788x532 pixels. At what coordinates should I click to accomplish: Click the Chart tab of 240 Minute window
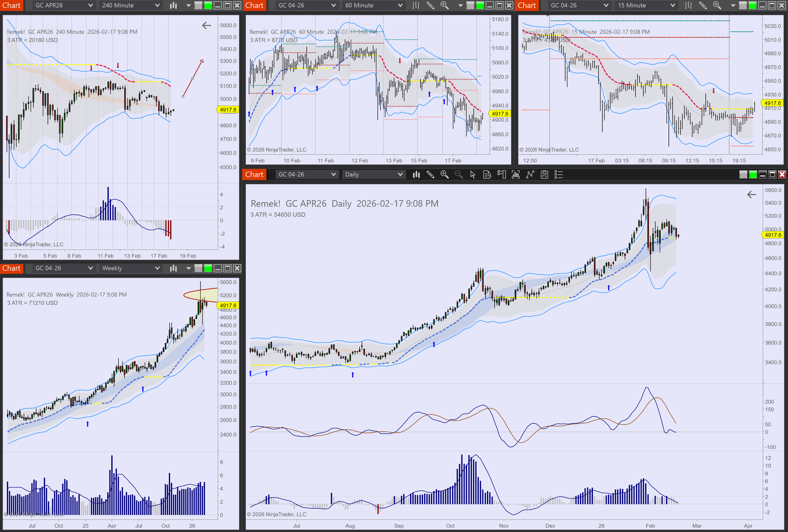pyautogui.click(x=12, y=5)
